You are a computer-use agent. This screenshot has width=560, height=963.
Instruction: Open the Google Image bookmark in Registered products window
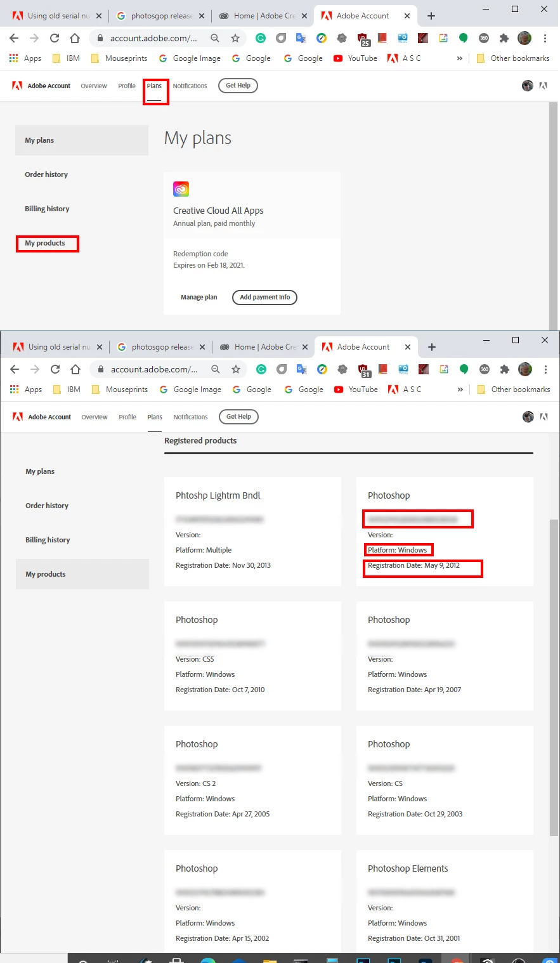tap(190, 390)
